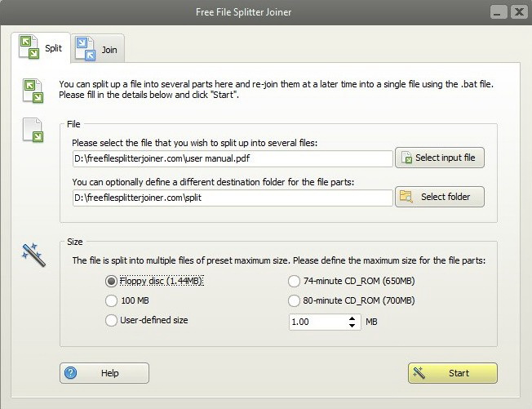Screen dimensions: 532x409
Task: Open Help
Action: tap(104, 373)
